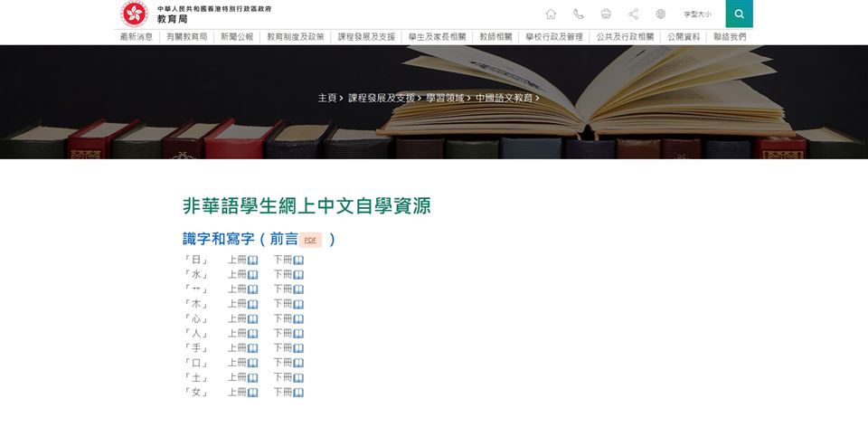Click the home icon in the header
Screen dimensions: 868x427
point(551,14)
